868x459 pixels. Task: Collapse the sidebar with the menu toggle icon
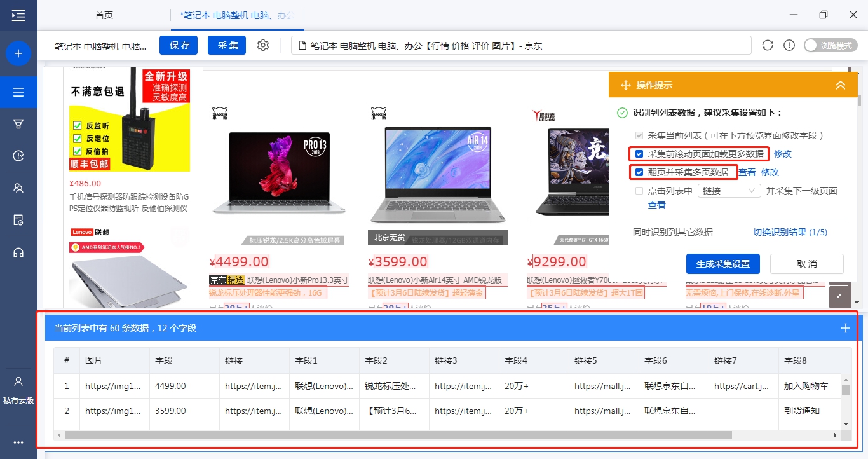point(18,15)
